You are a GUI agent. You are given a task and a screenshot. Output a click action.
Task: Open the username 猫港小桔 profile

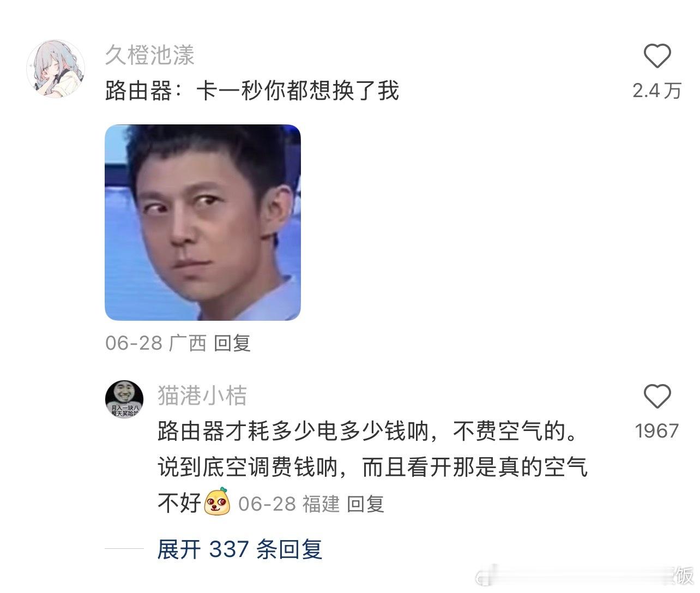tap(202, 396)
